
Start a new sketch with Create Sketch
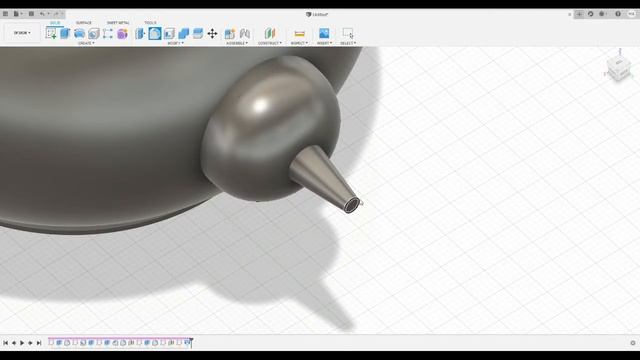(x=51, y=33)
